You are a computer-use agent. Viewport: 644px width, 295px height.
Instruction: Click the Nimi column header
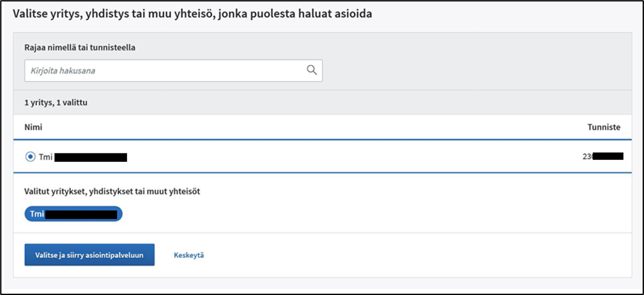coord(33,127)
